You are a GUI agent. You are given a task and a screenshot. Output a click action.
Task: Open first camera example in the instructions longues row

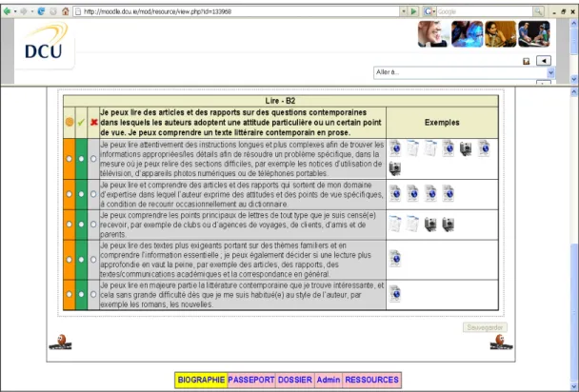tap(466, 149)
